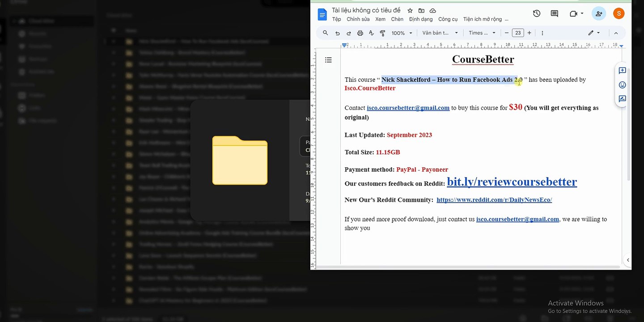The image size is (644, 322).
Task: Add a comment from side button
Action: 622,71
